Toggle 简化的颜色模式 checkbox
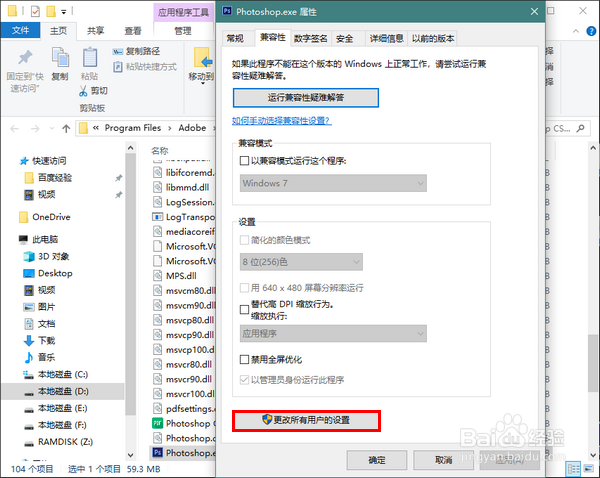This screenshot has width=600, height=478. click(244, 240)
